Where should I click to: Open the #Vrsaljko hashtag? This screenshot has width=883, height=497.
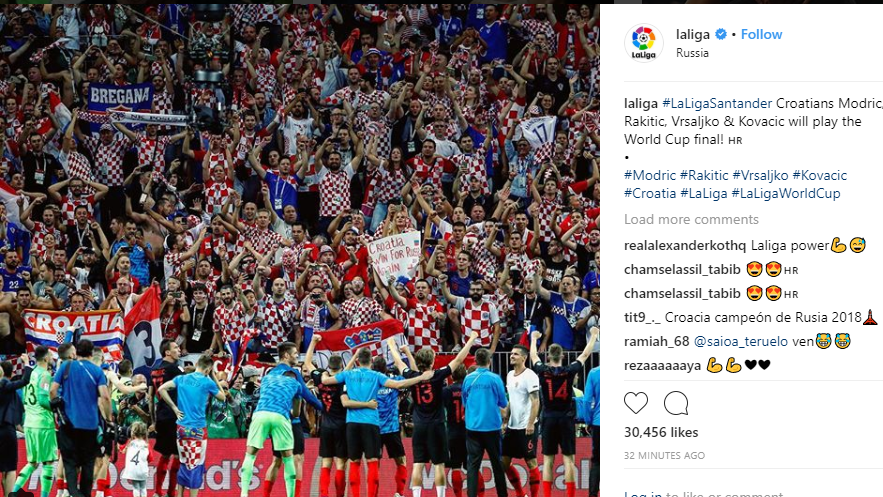coord(760,175)
